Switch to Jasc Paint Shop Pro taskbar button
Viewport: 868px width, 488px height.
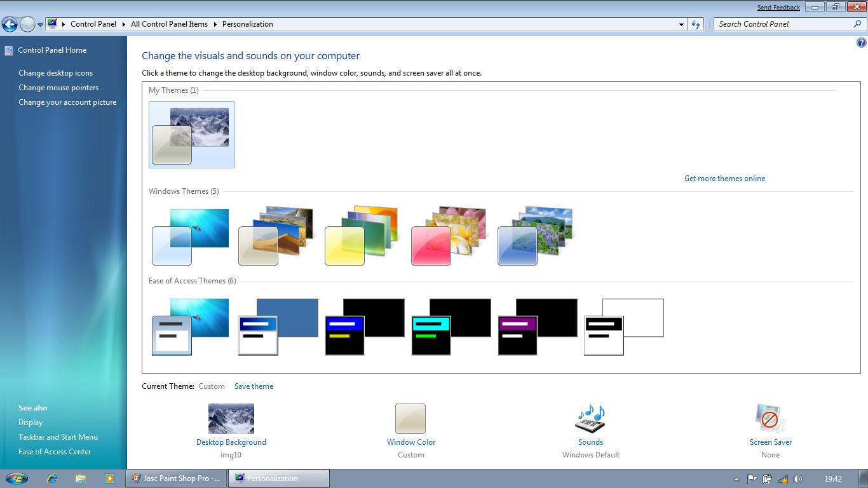pyautogui.click(x=176, y=478)
